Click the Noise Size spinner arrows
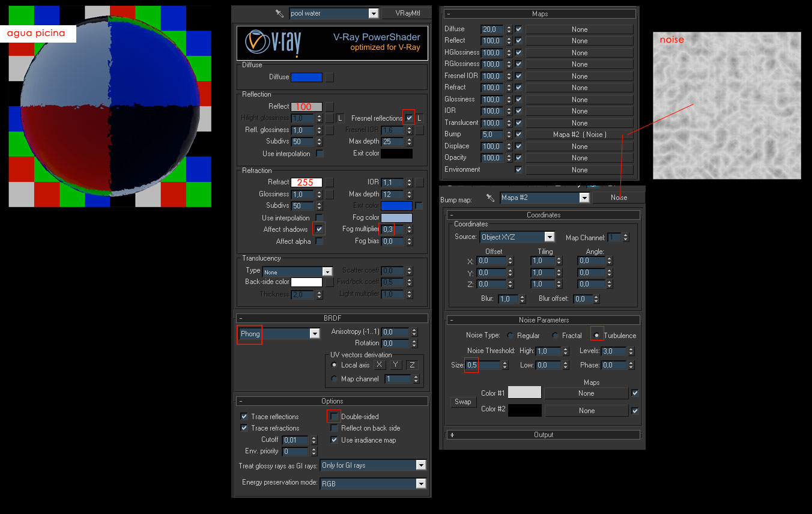 (504, 365)
